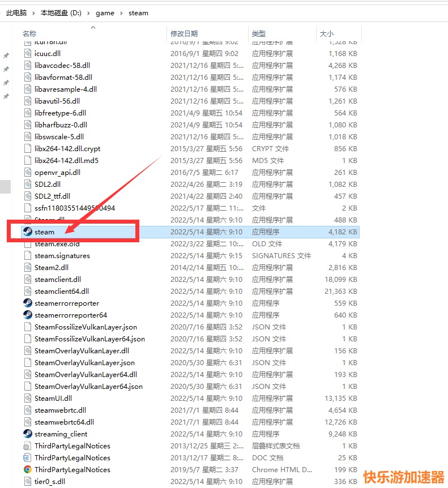Sort by 大小 column header
The image size is (448, 488).
tap(327, 33)
